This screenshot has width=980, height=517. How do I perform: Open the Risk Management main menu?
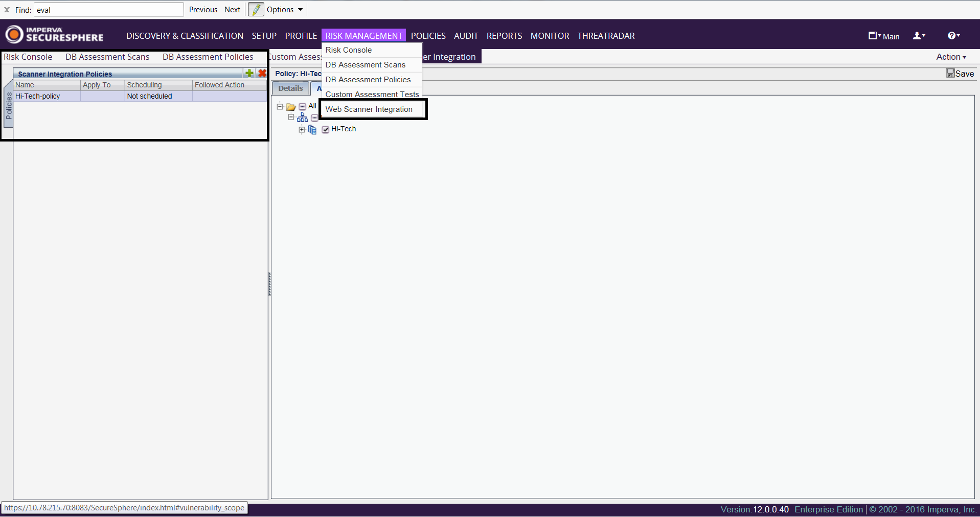click(363, 36)
